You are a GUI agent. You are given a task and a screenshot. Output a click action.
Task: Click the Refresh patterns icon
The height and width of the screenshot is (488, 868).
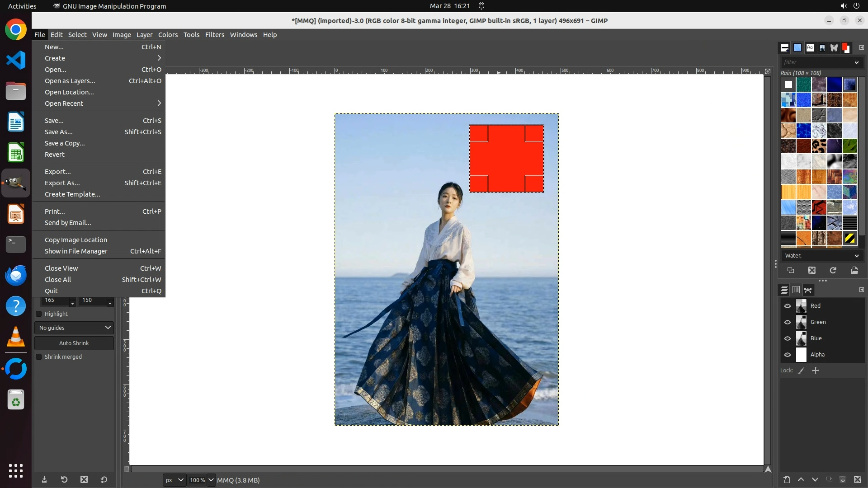833,270
